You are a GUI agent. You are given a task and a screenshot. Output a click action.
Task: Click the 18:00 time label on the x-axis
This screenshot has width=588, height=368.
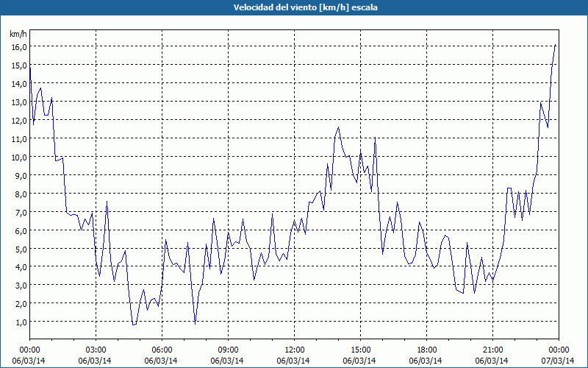pyautogui.click(x=427, y=350)
